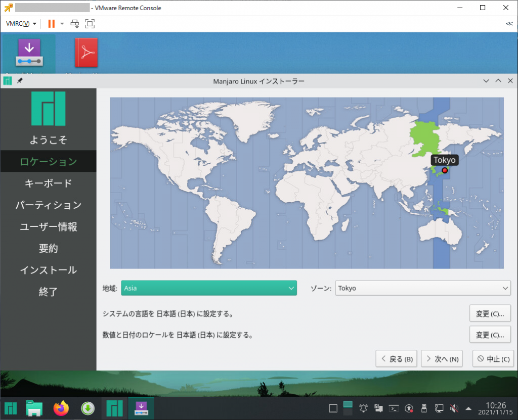Open the software updates tray icon
Viewport: 518px width, 420px height.
[409, 408]
